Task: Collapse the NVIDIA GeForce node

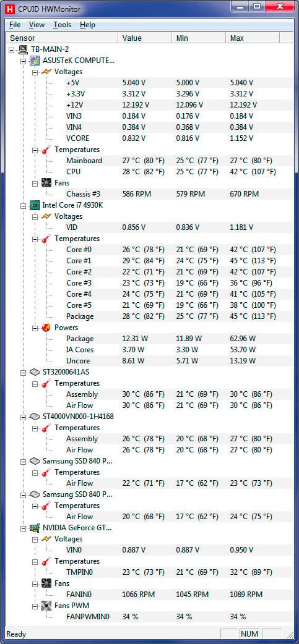Action: point(24,528)
